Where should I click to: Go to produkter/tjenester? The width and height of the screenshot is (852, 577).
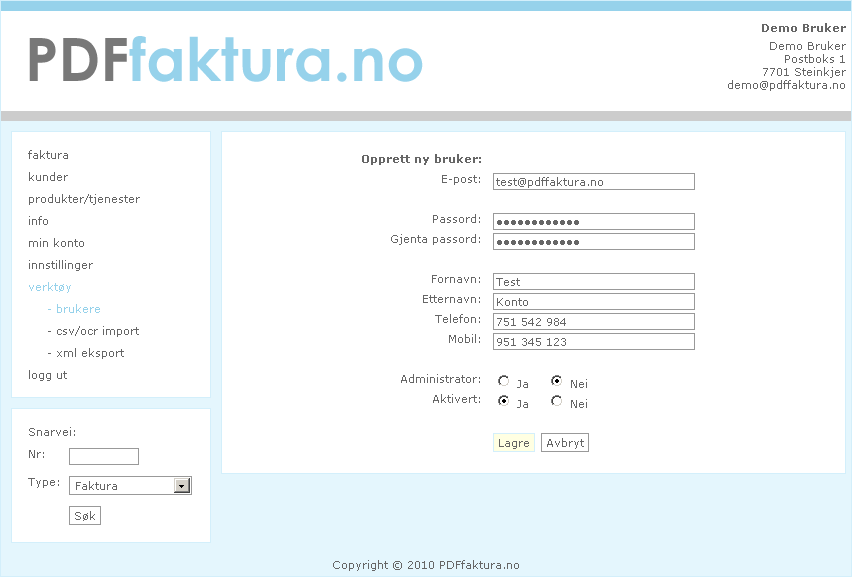[x=84, y=199]
